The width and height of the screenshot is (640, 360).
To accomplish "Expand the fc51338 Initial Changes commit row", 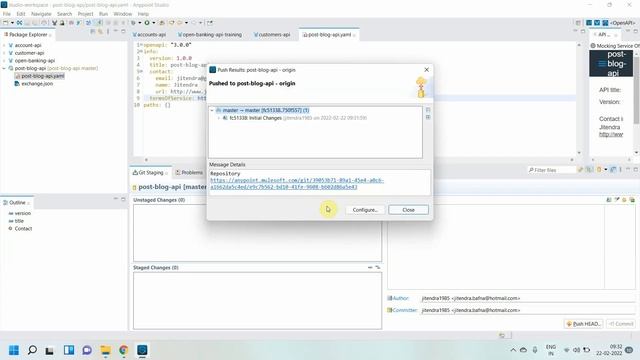I will [x=219, y=118].
